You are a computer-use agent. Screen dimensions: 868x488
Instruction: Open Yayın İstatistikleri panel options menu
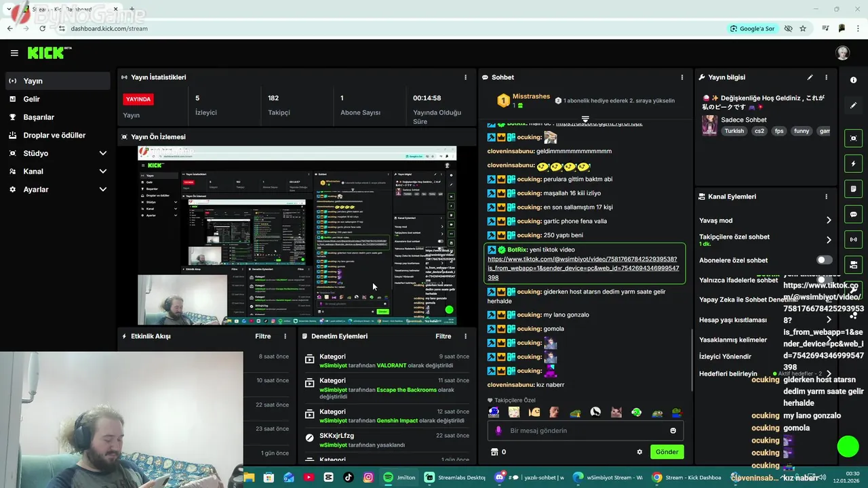[465, 77]
